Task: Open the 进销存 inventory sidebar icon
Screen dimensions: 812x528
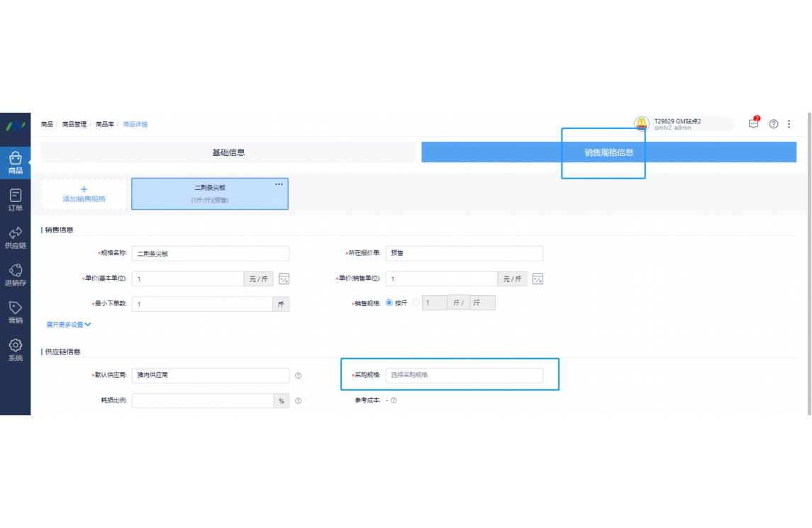Action: tap(15, 275)
